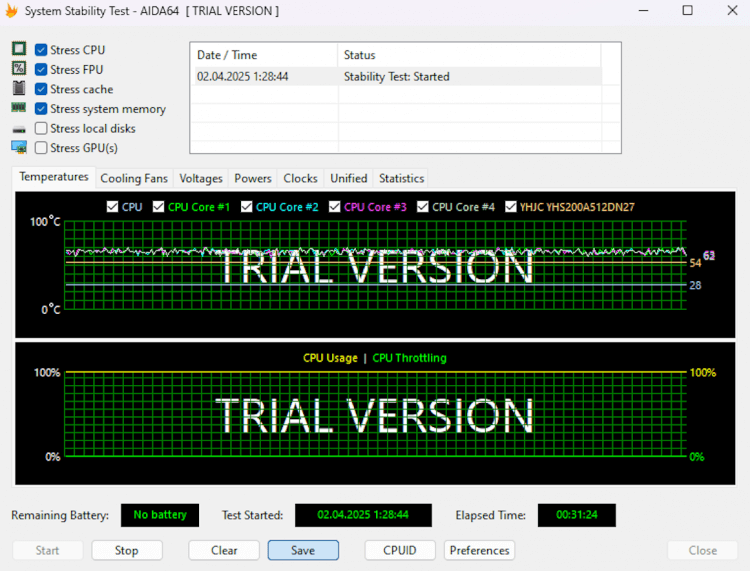750x571 pixels.
Task: Open the Voltages tab
Action: 201,178
